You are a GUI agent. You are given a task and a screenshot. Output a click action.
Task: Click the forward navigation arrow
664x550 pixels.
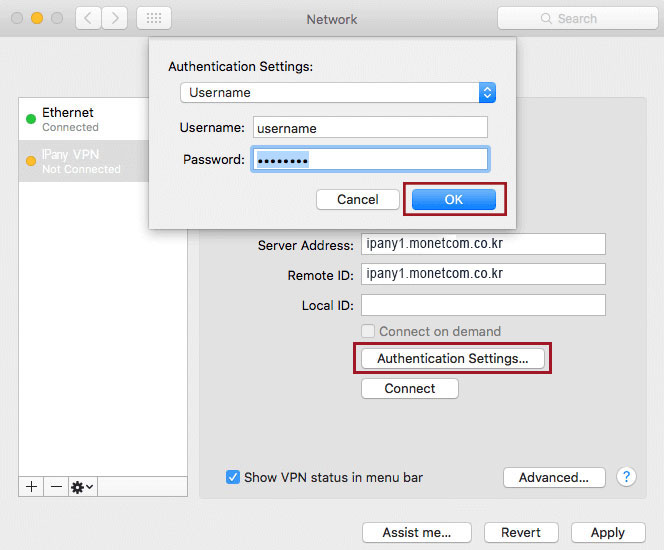[114, 18]
